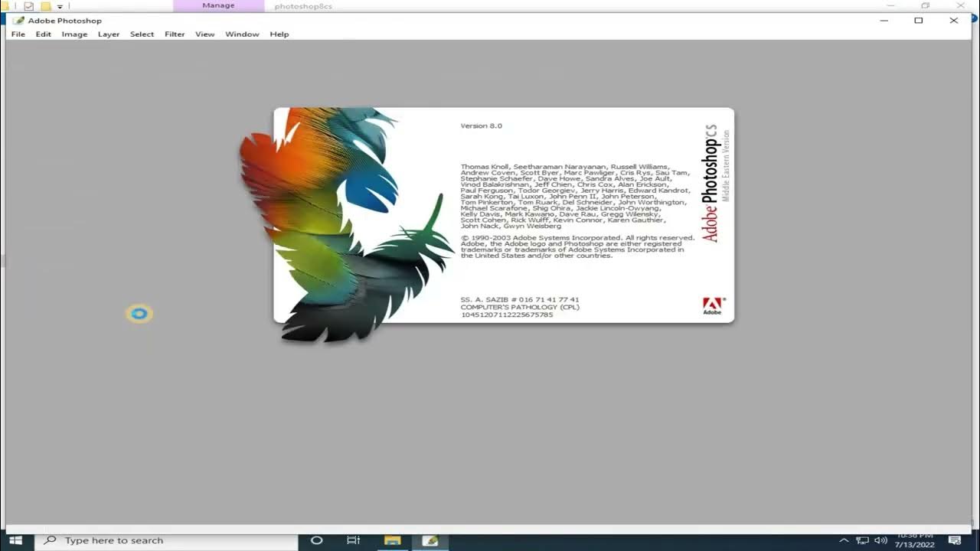Open File Explorer from the taskbar
The width and height of the screenshot is (980, 551).
pyautogui.click(x=392, y=540)
